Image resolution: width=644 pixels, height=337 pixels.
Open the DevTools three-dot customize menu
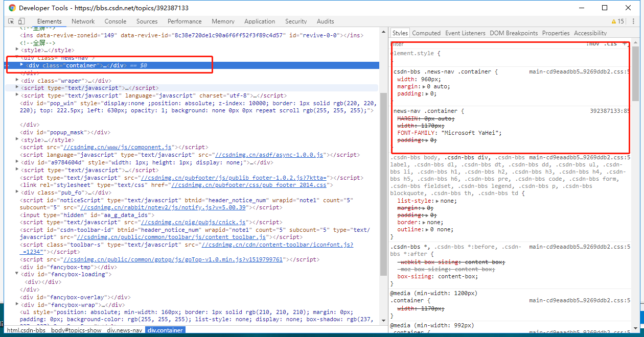(633, 21)
